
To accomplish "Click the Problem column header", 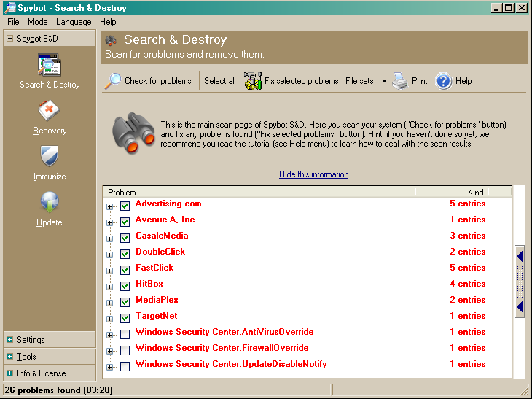I will pos(259,192).
